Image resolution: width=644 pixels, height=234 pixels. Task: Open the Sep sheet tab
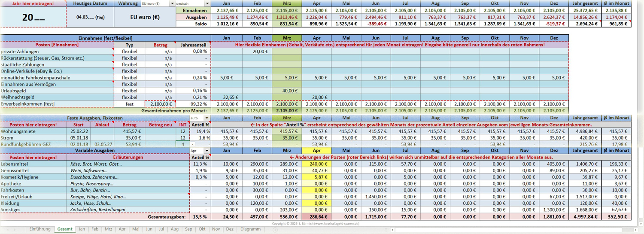tap(188, 229)
